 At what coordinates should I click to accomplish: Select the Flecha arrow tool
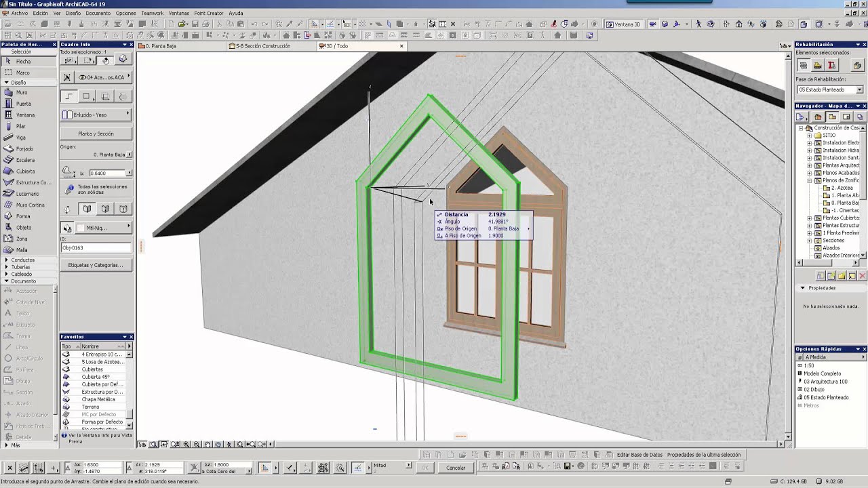pyautogui.click(x=28, y=62)
